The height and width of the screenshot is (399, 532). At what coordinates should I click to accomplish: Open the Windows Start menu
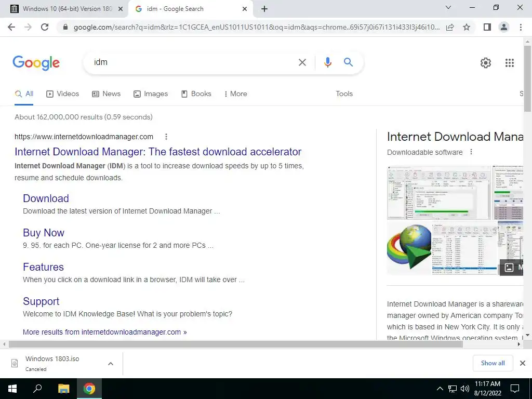pos(12,389)
